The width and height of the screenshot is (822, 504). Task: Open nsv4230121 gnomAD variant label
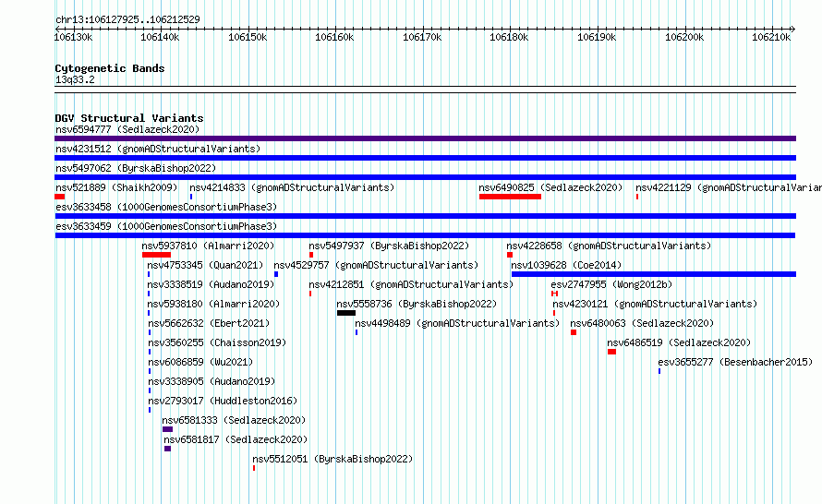point(655,304)
